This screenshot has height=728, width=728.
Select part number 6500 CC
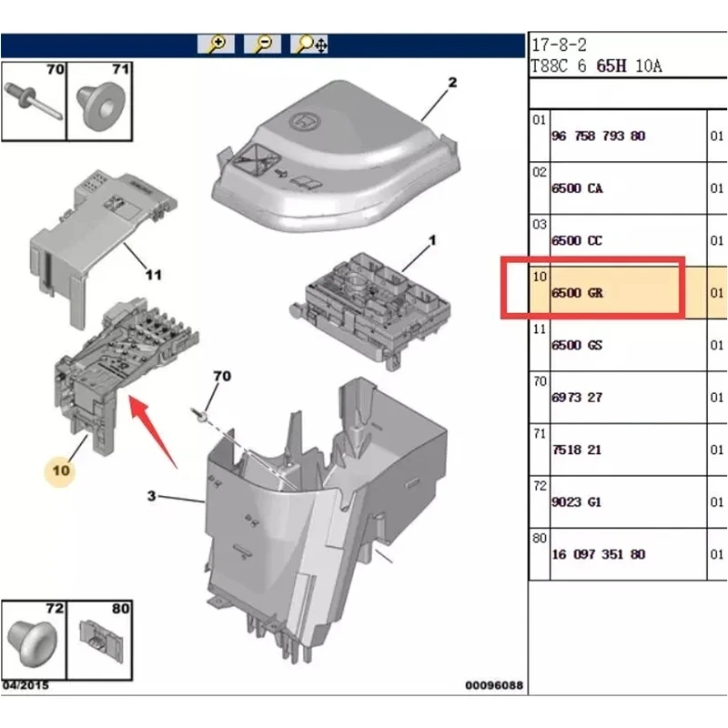point(577,240)
